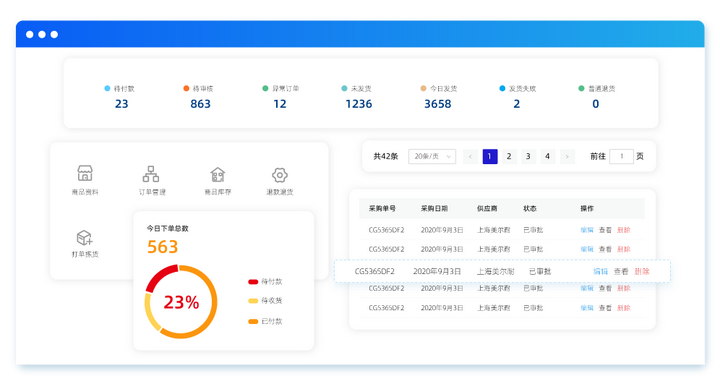The height and width of the screenshot is (384, 720).
Task: Click the 待付款 blue status dot
Action: (x=107, y=88)
